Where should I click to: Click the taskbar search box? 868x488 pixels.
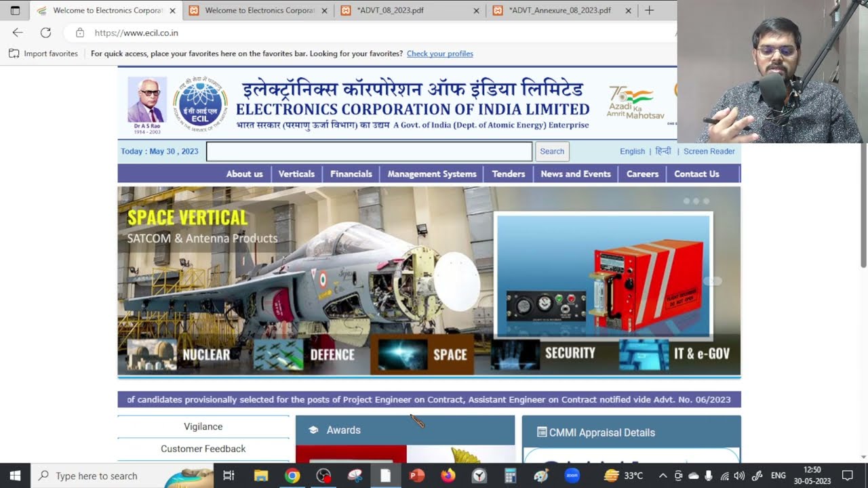(x=122, y=476)
